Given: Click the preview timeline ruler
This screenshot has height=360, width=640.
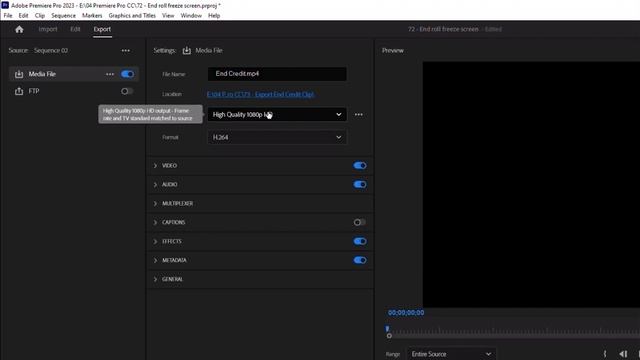Looking at the screenshot, I should pyautogui.click(x=514, y=333).
